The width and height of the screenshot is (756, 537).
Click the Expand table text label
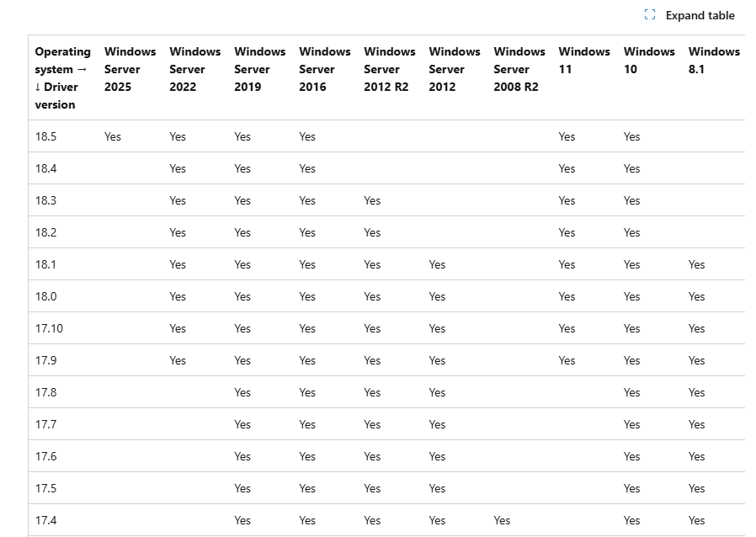coord(700,15)
